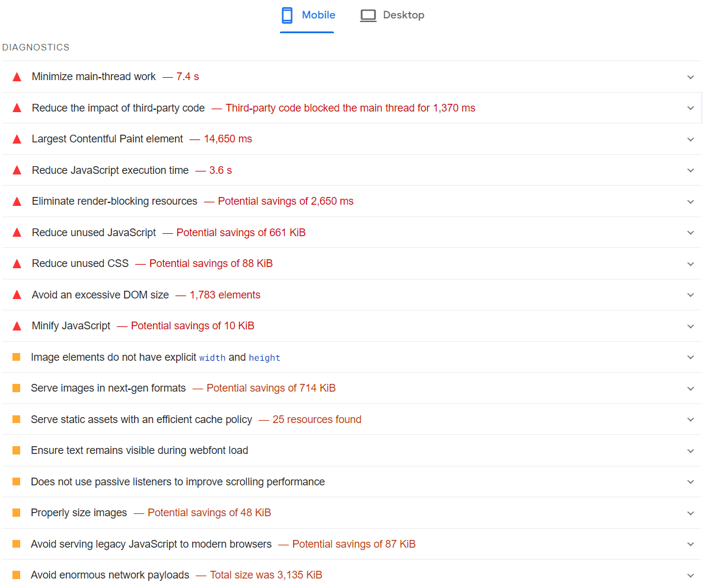704x588 pixels.
Task: Expand Serve static assets cache policy chevron
Action: [x=690, y=419]
